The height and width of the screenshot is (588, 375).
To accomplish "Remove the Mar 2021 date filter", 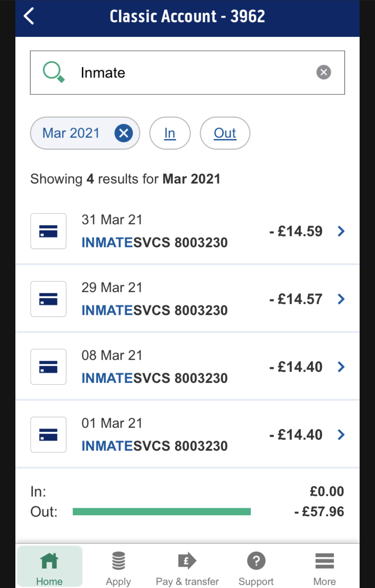I will tap(123, 133).
